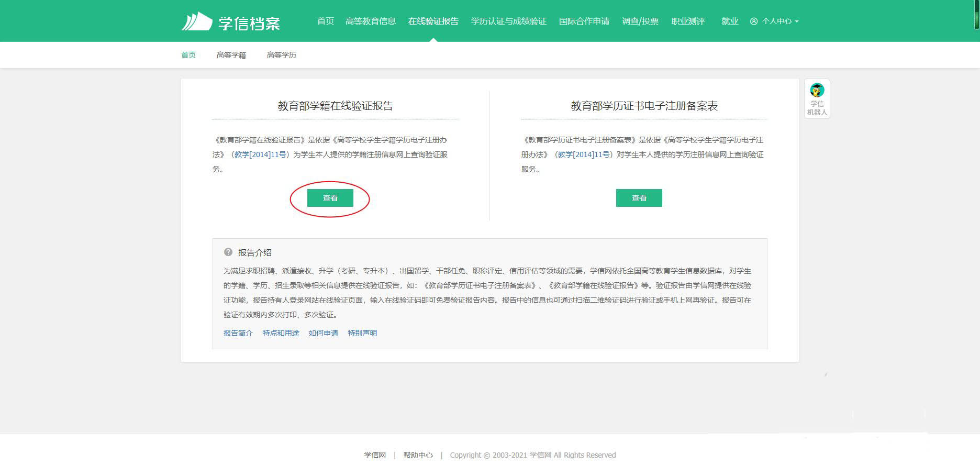Open the 特点和用途 link
This screenshot has width=980, height=476.
(x=281, y=333)
